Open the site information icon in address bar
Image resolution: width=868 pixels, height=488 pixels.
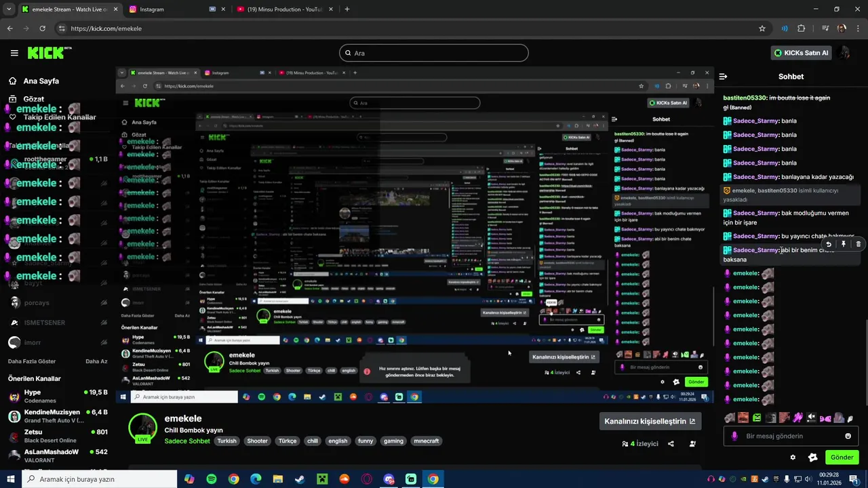[x=62, y=28]
